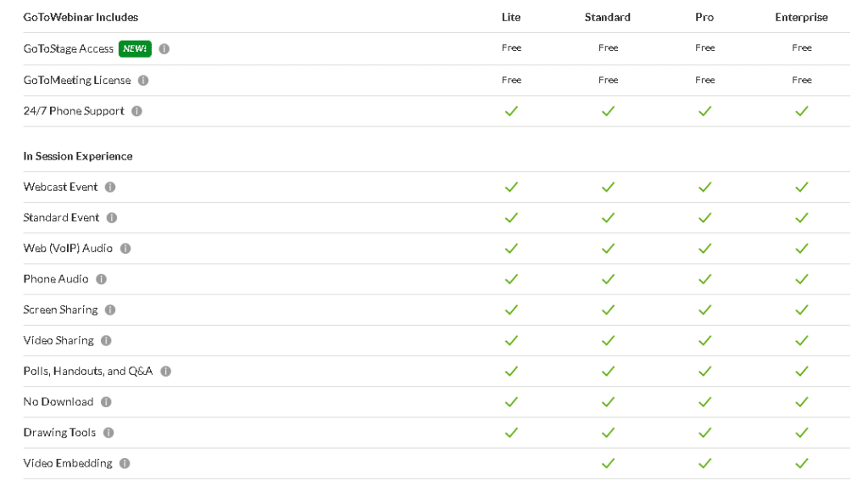Click Webcast Event checkmark under Lite
The width and height of the screenshot is (868, 492).
point(511,187)
